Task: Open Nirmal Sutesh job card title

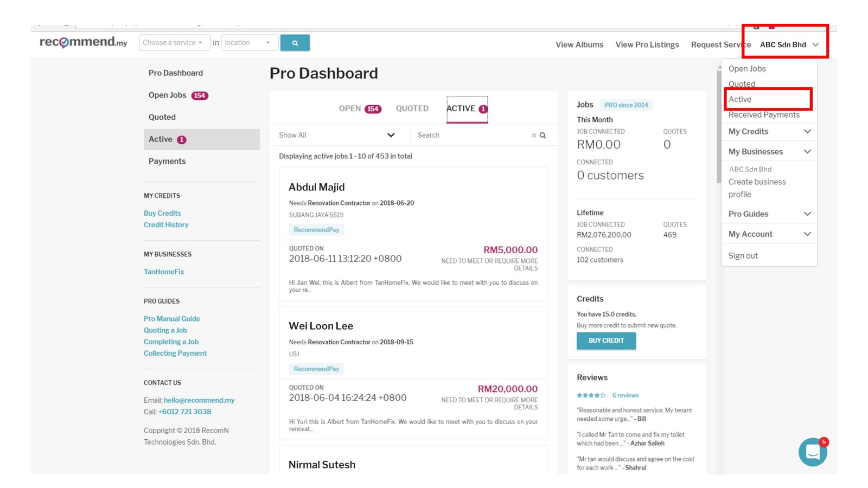Action: tap(322, 465)
